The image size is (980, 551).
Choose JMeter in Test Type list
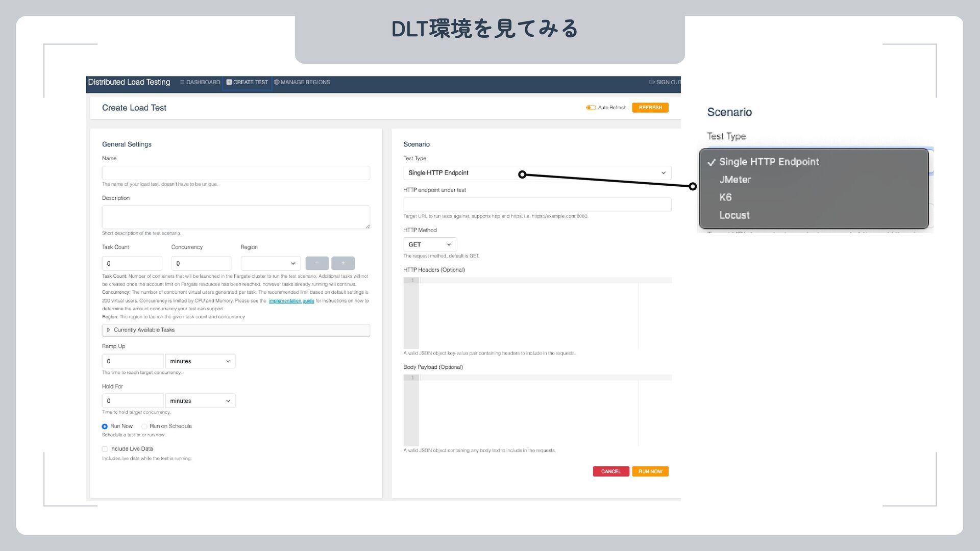pyautogui.click(x=735, y=180)
